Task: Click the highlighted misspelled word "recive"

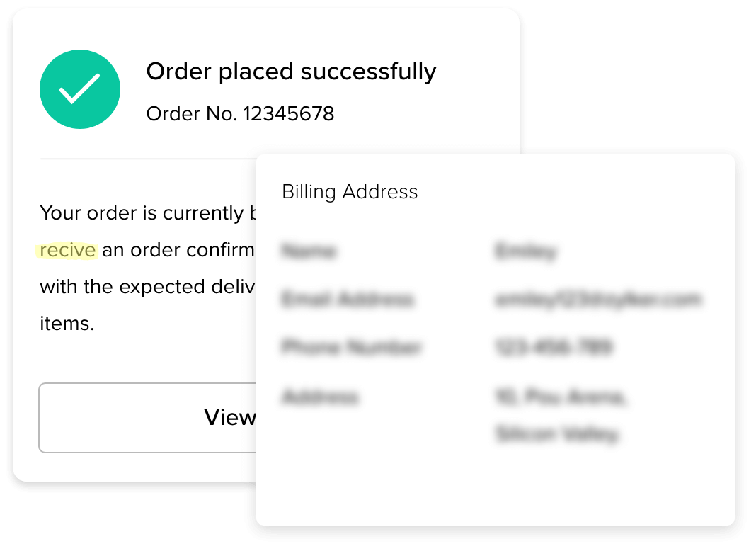Action: 68,250
